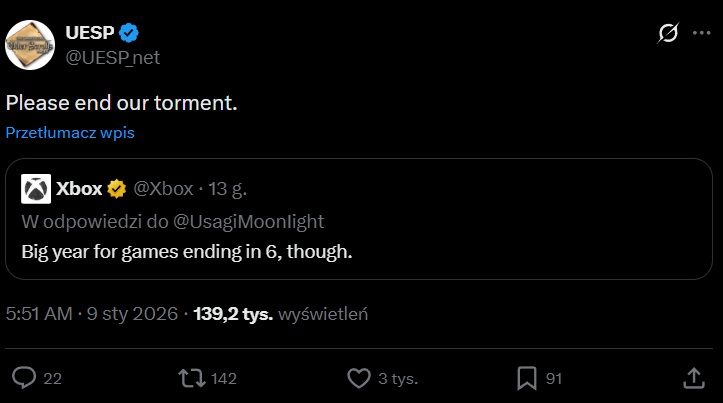
Task: Open the quoted Xbox account name
Action: coord(79,188)
